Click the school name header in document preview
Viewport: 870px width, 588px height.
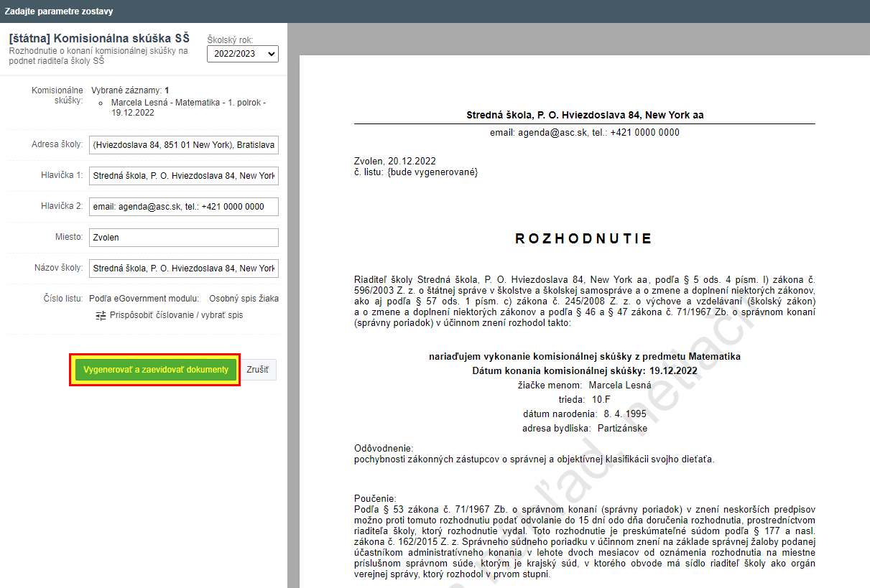pos(584,115)
